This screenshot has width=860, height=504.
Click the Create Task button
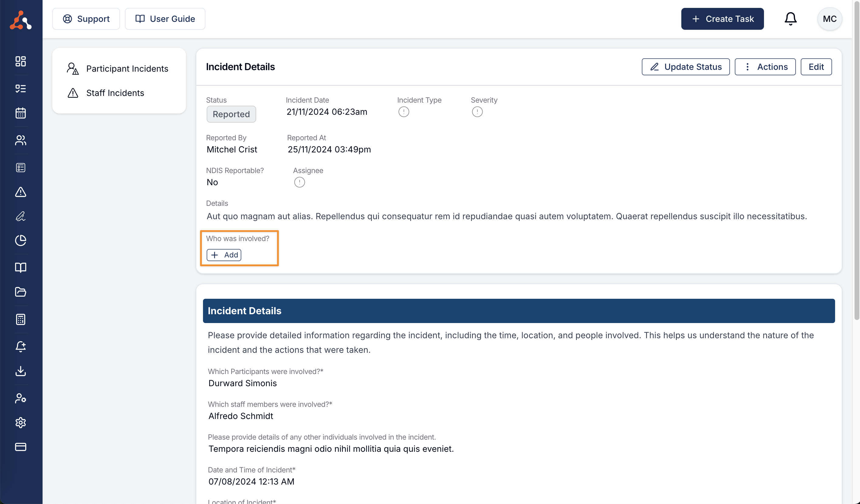pos(722,19)
